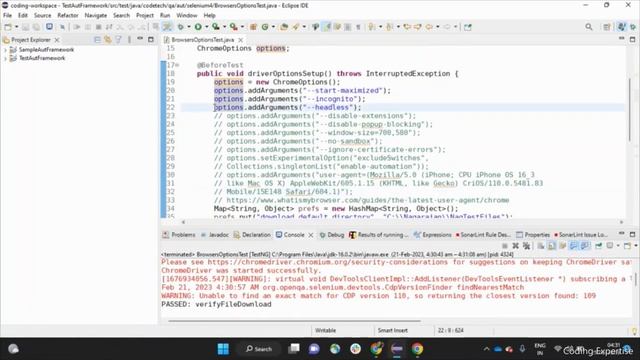
Task: Toggle Mark Occurrences toolbar icon
Action: point(327,27)
